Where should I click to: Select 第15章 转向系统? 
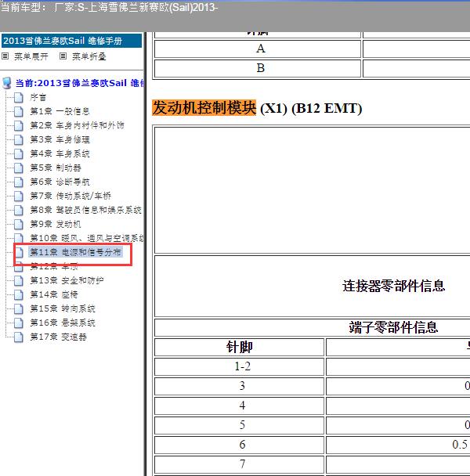(63, 308)
